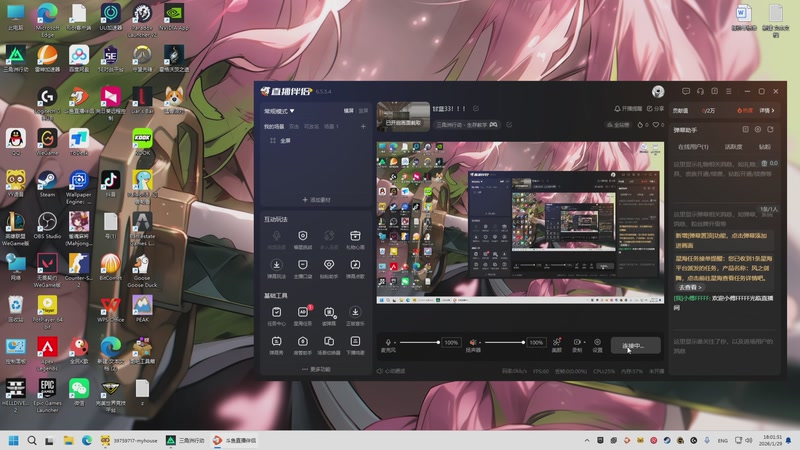
Task: Open 正版音乐 tool icon
Action: (355, 312)
